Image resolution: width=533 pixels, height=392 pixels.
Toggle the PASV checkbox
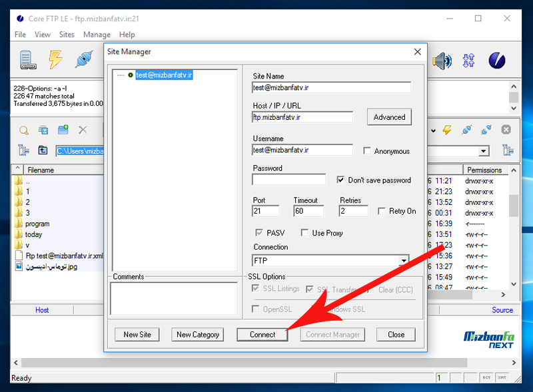pos(259,233)
